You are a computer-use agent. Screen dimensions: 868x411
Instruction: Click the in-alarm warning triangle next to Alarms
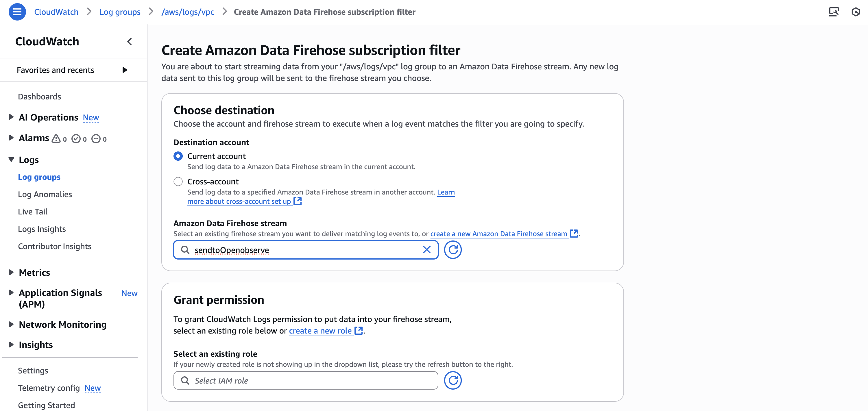click(x=56, y=138)
